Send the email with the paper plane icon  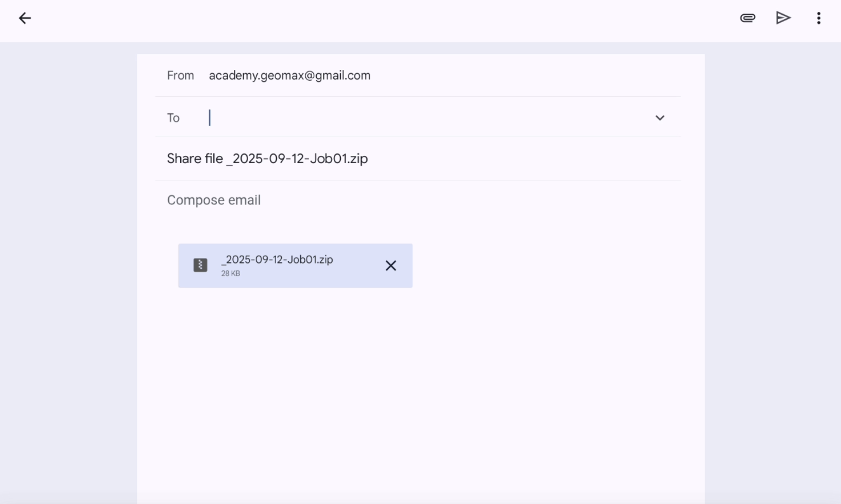[x=783, y=19]
